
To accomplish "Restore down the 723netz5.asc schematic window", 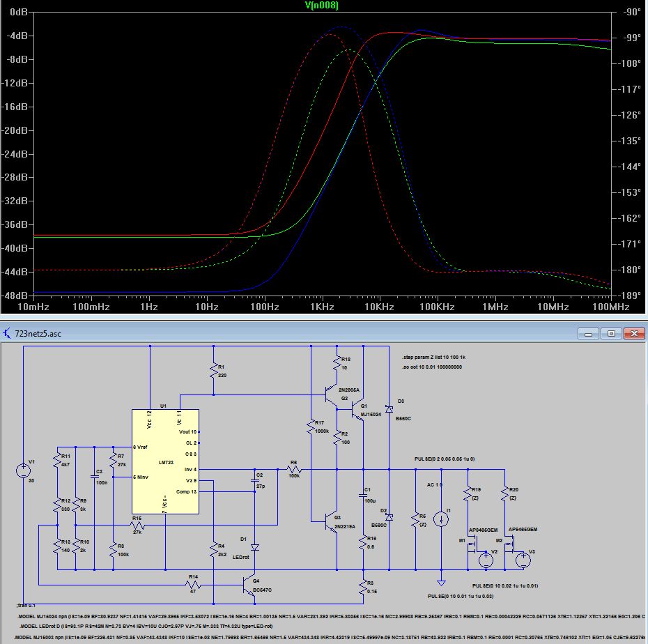I will click(x=611, y=334).
